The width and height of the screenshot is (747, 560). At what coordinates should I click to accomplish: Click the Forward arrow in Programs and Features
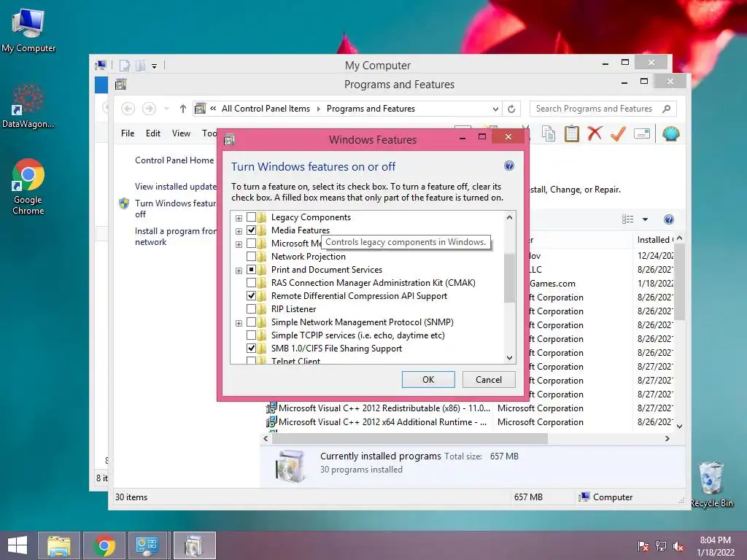click(149, 109)
